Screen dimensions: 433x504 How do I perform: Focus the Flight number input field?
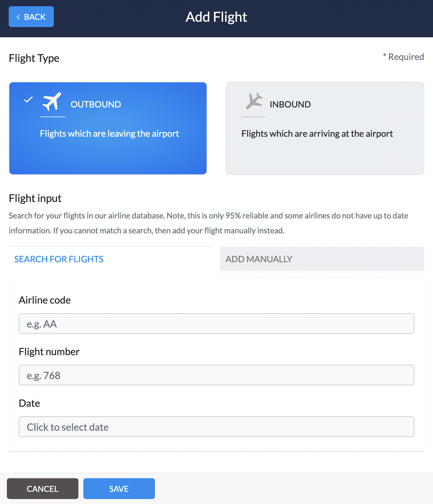pos(216,375)
